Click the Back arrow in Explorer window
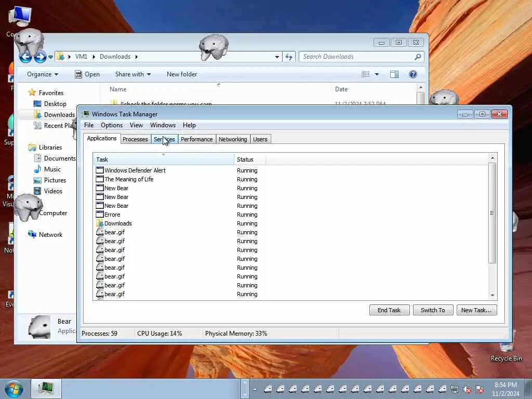 (26, 57)
